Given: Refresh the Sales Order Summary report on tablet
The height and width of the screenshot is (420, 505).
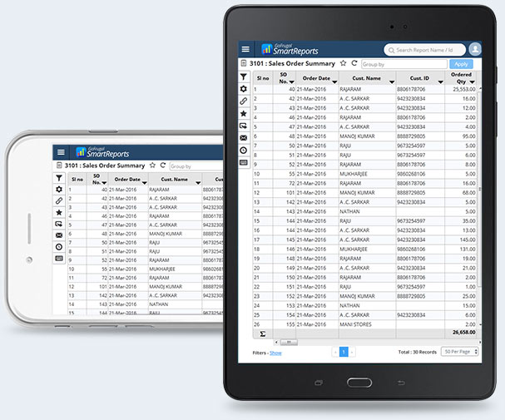Looking at the screenshot, I should tap(354, 63).
